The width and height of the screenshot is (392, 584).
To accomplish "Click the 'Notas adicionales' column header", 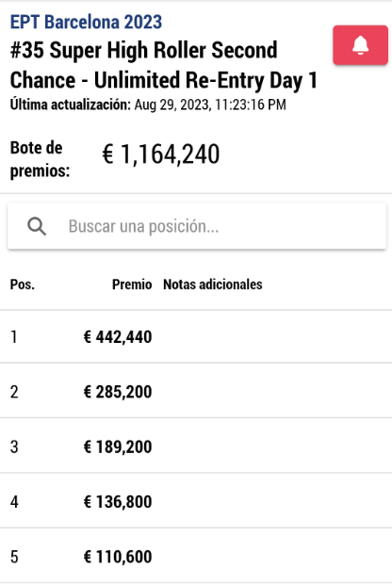I will 213,284.
